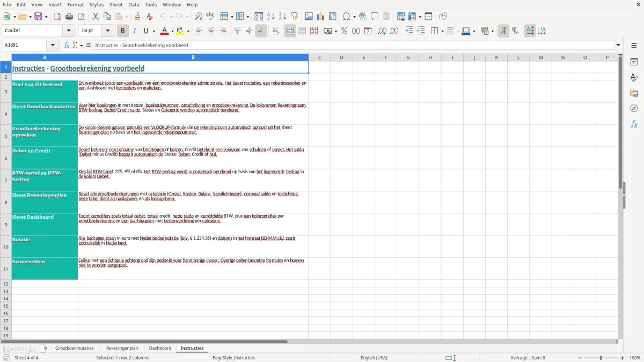The height and width of the screenshot is (362, 644).
Task: Click the Clear Direct Formatting icon
Action: [150, 17]
